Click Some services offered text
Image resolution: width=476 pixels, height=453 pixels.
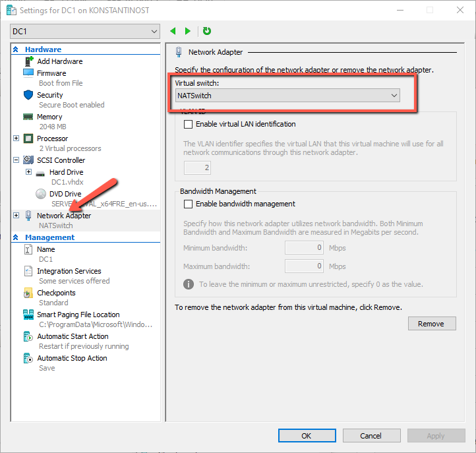74,281
